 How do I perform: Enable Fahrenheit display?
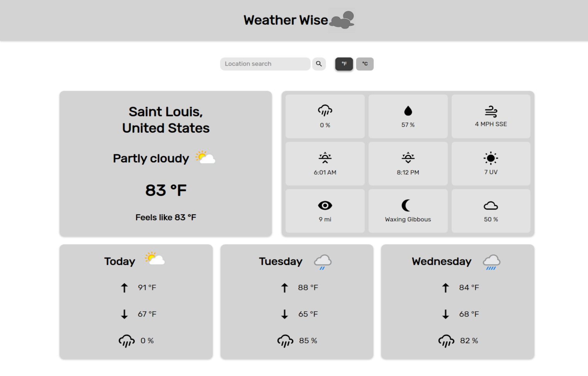coord(344,64)
